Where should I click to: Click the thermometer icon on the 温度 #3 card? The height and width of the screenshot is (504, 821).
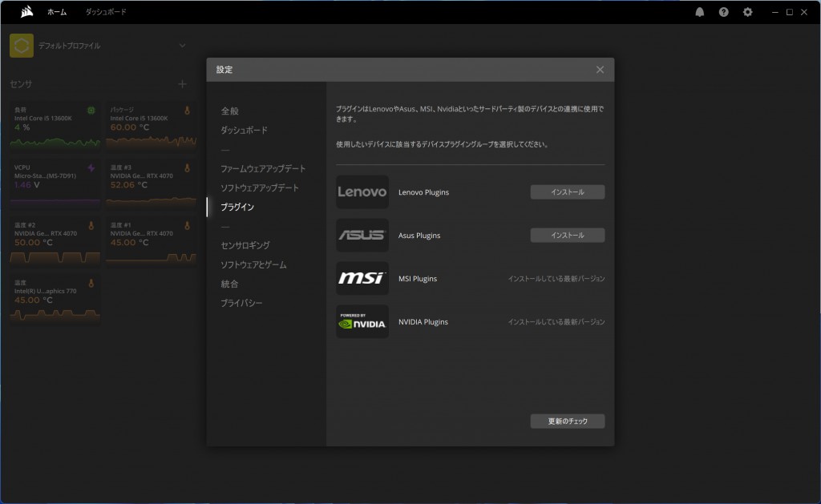click(x=187, y=168)
